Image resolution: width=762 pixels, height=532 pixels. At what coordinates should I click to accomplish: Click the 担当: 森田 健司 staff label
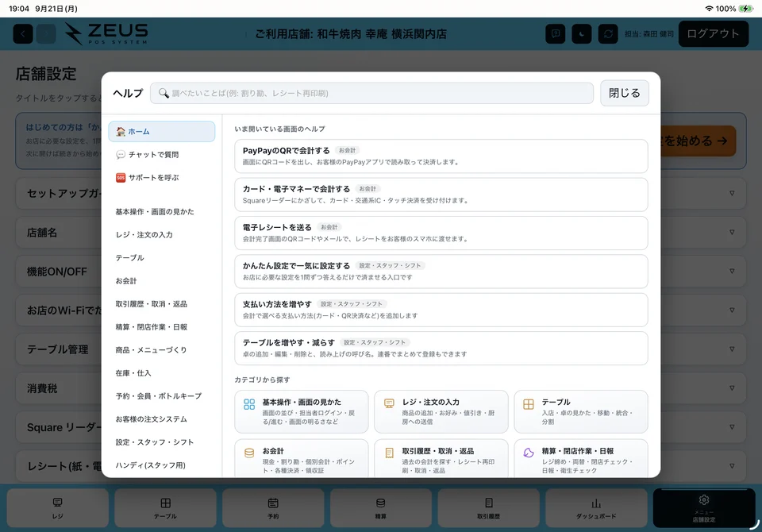coord(649,34)
